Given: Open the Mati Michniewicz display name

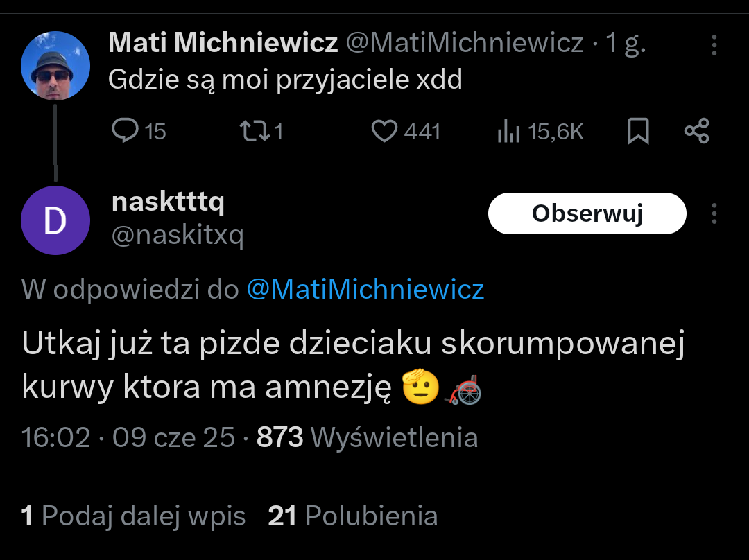Looking at the screenshot, I should [223, 44].
